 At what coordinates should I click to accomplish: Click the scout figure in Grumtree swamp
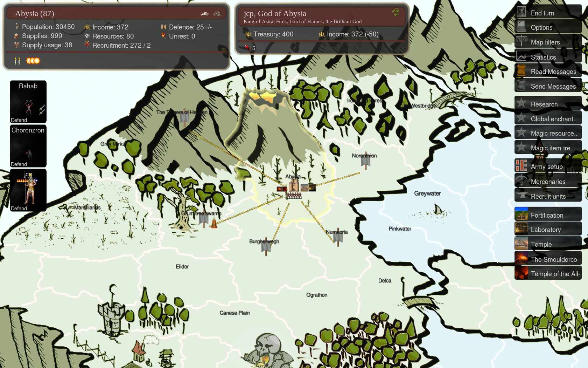pyautogui.click(x=214, y=223)
